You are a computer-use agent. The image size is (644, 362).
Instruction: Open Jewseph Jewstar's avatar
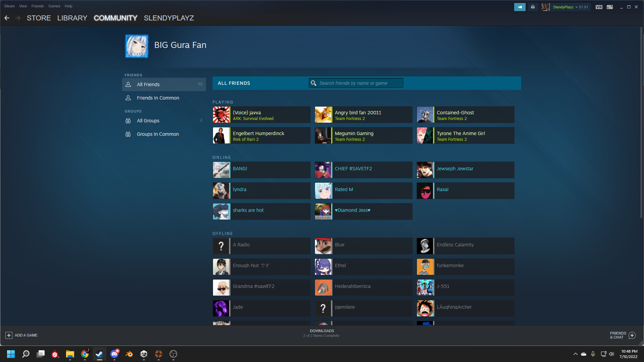tap(425, 170)
